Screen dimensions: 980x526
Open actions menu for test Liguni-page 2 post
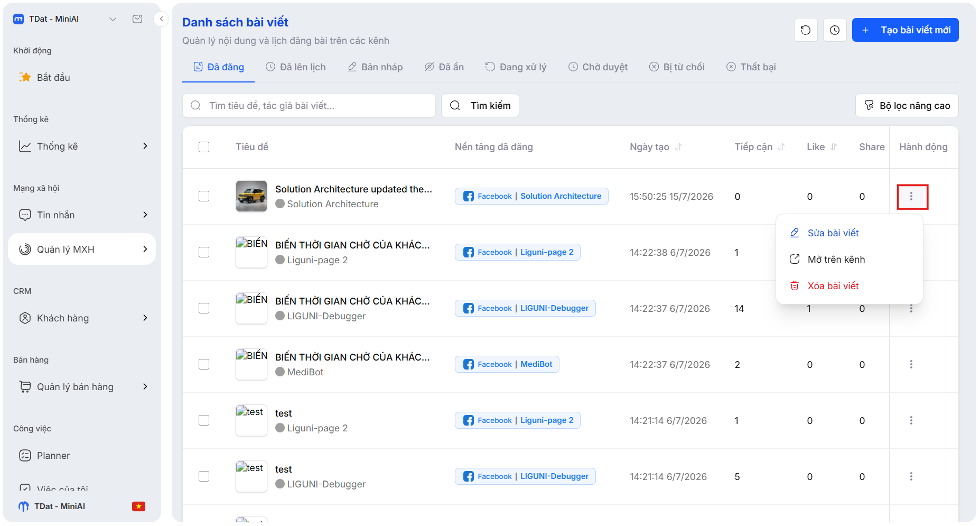(x=911, y=421)
